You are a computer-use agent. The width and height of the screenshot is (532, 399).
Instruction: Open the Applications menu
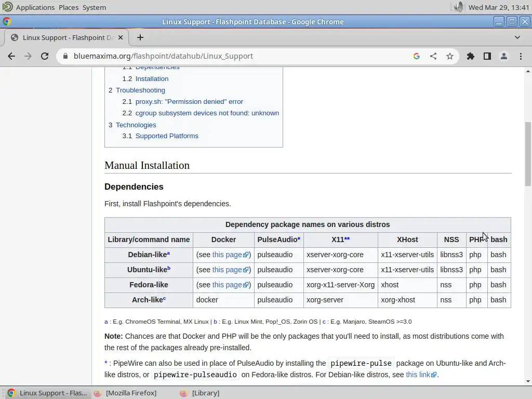[x=35, y=7]
